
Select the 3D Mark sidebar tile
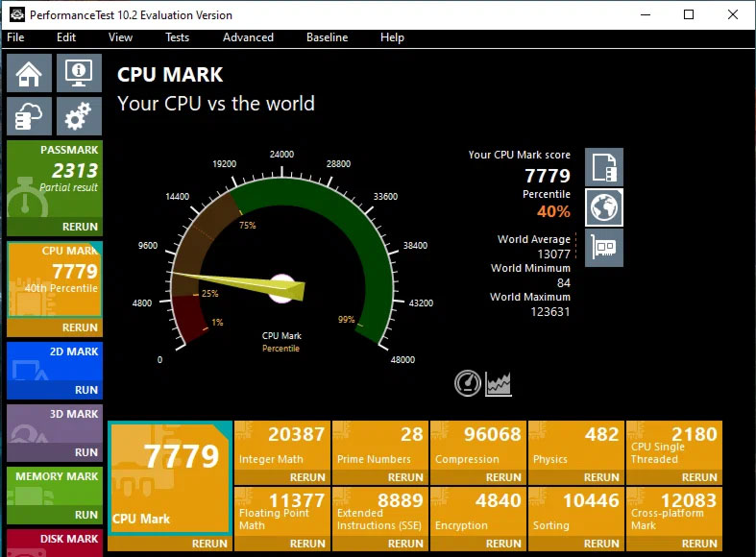[55, 424]
